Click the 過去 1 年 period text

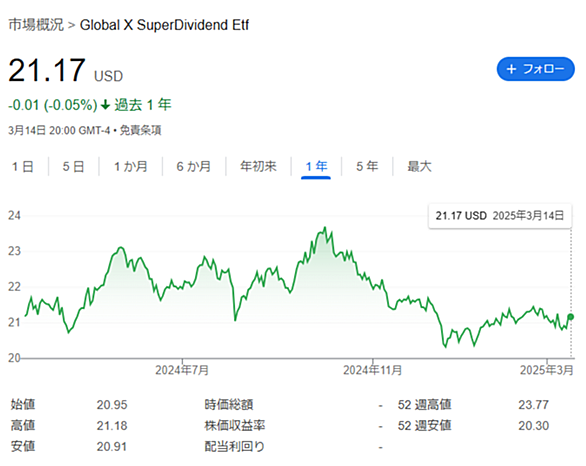[143, 105]
